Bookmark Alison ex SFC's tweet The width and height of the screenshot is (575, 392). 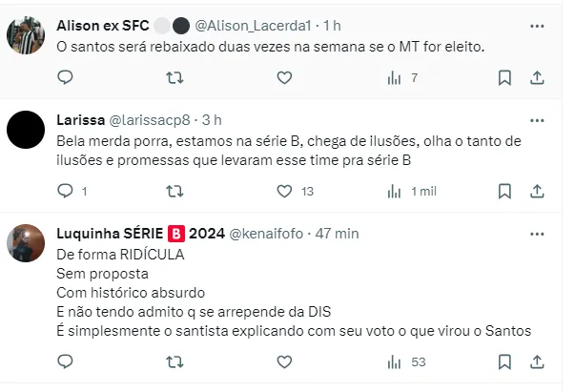click(504, 78)
